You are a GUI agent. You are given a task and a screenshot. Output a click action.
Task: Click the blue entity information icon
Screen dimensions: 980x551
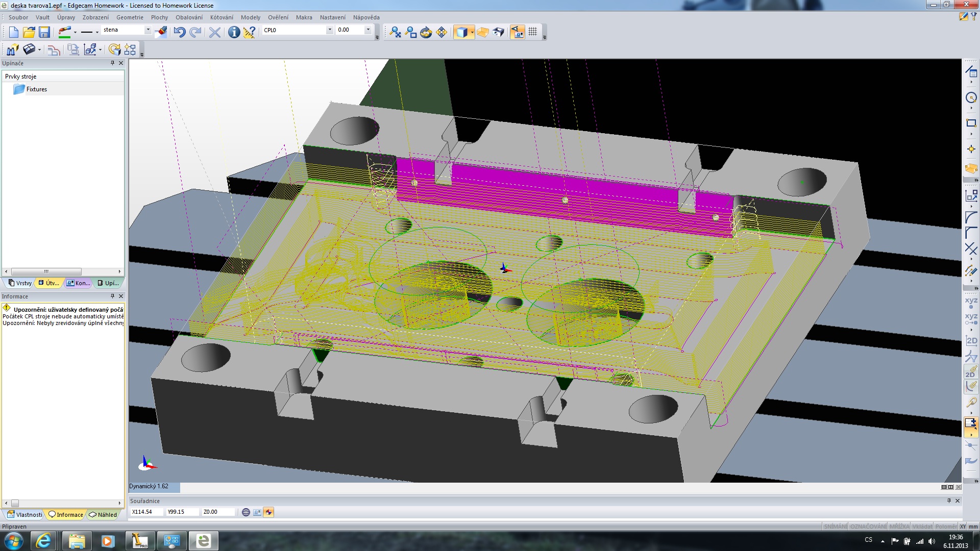[234, 32]
